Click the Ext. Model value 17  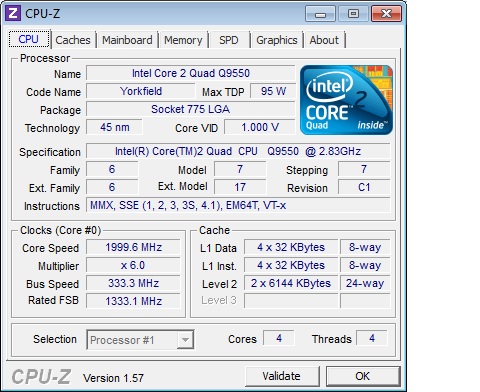[x=240, y=187]
